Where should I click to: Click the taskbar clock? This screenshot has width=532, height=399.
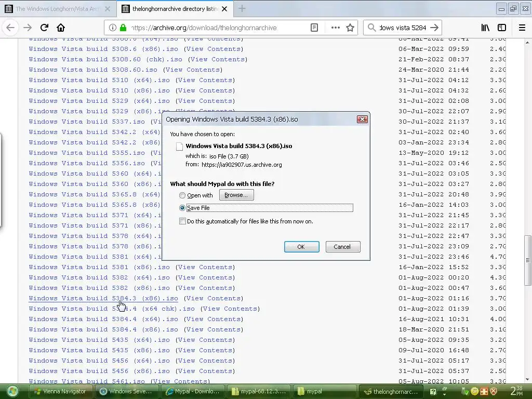tap(516, 391)
